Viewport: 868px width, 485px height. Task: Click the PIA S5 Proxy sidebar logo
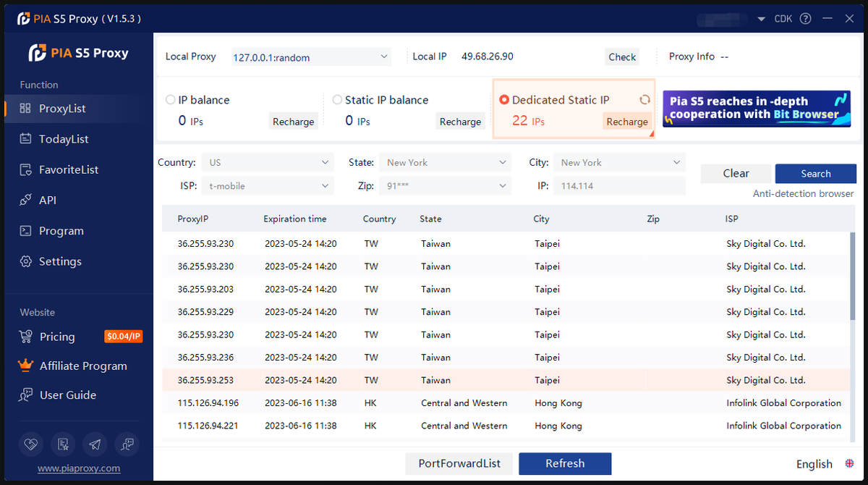pyautogui.click(x=79, y=53)
